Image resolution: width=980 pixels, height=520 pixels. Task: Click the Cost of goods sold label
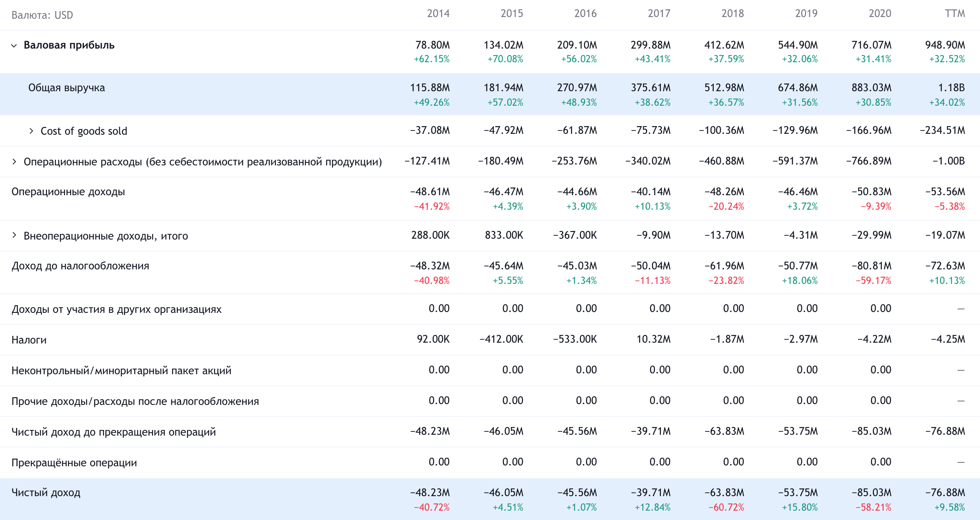[84, 131]
